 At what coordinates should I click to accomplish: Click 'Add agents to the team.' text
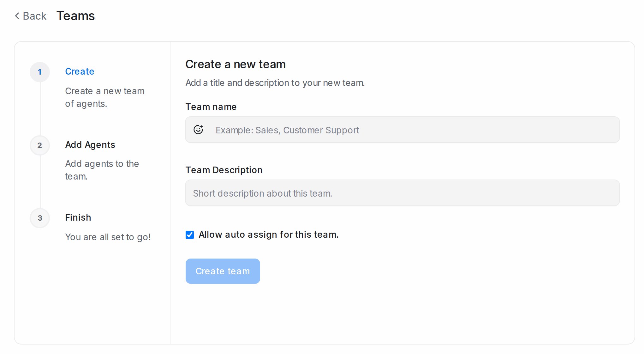click(x=102, y=170)
